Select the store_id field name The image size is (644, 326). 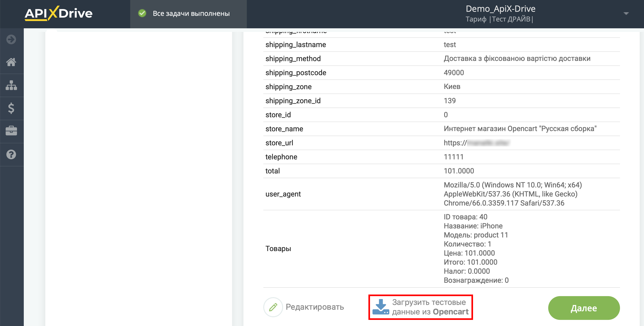click(278, 115)
